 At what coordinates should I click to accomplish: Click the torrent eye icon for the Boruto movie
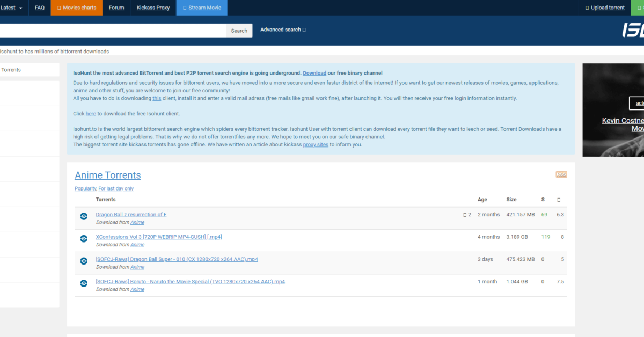coord(84,283)
